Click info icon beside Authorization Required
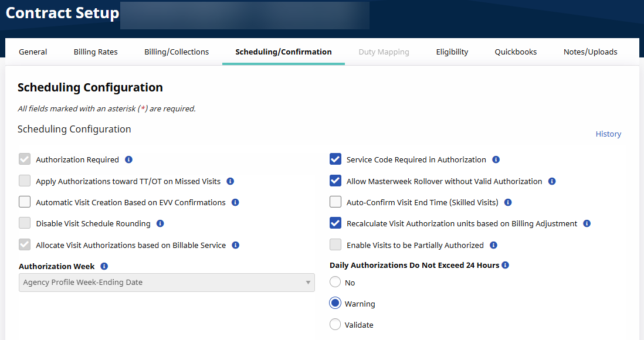644x340 pixels. (129, 159)
